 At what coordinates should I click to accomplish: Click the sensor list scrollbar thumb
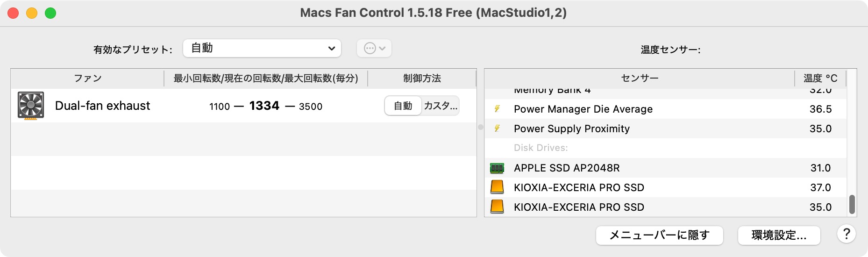(852, 204)
